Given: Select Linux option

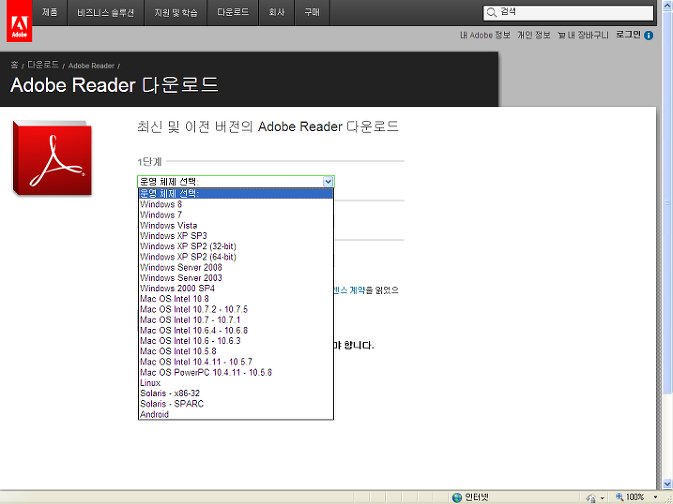Looking at the screenshot, I should point(236,383).
